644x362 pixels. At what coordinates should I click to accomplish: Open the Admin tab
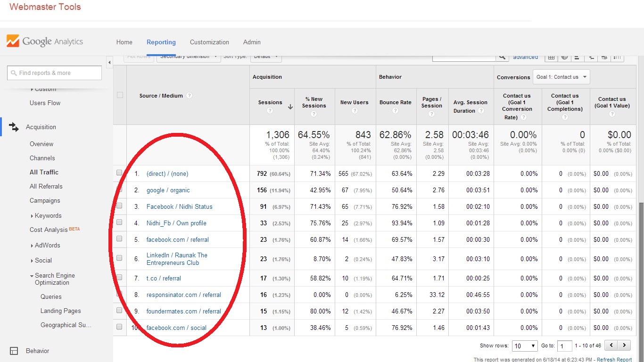(x=252, y=42)
